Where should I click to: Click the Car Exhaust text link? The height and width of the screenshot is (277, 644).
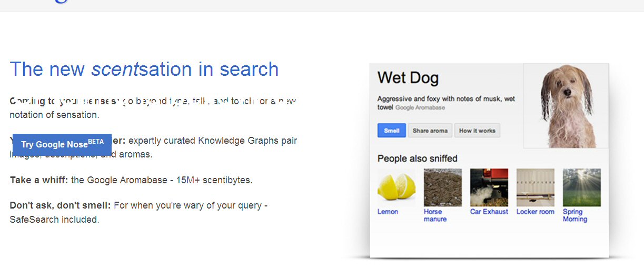coord(489,212)
